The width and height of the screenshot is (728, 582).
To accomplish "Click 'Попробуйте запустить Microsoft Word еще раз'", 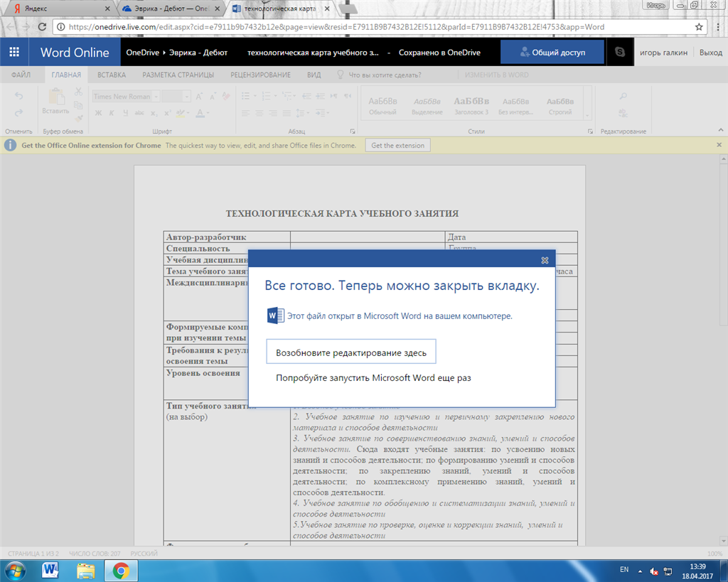I will coord(373,378).
